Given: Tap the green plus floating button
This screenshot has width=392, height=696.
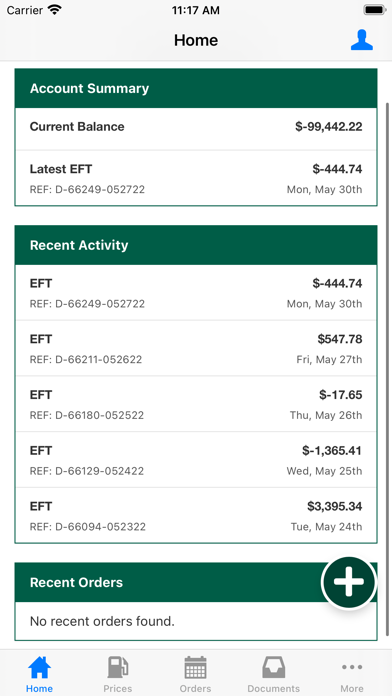Looking at the screenshot, I should tap(349, 584).
